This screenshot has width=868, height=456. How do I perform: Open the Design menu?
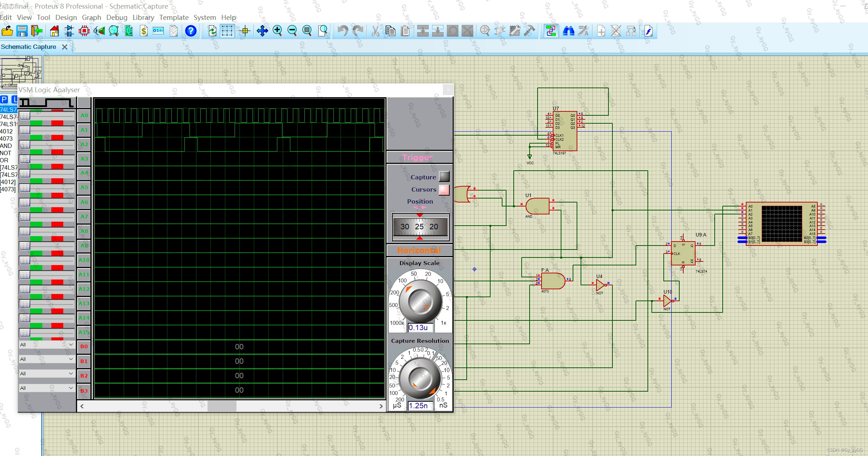click(x=66, y=17)
